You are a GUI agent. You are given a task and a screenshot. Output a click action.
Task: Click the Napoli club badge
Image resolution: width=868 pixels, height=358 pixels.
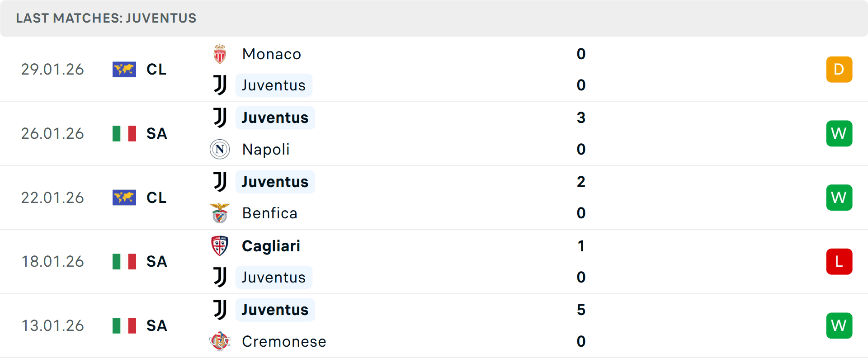(220, 149)
